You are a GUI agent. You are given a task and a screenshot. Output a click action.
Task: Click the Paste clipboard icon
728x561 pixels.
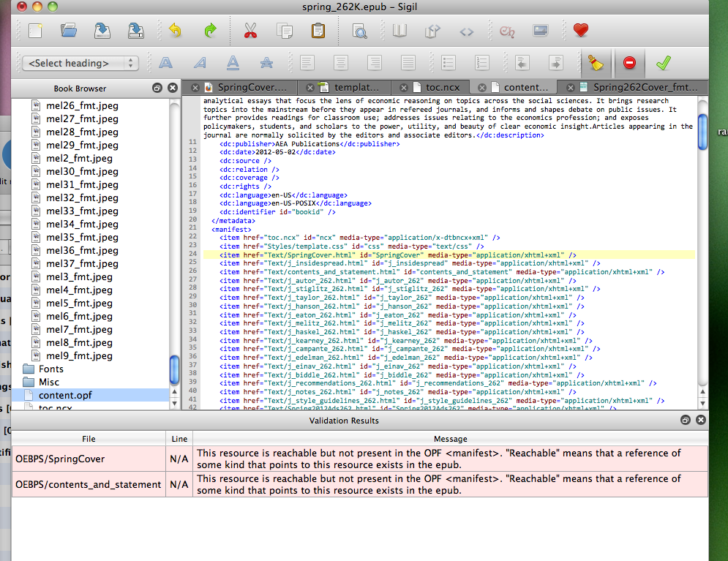point(318,31)
